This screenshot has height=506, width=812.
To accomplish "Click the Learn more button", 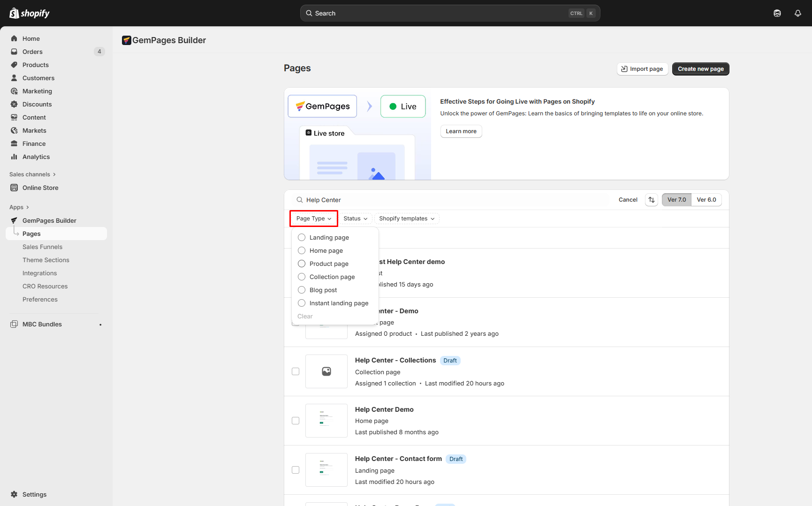I will 461,131.
